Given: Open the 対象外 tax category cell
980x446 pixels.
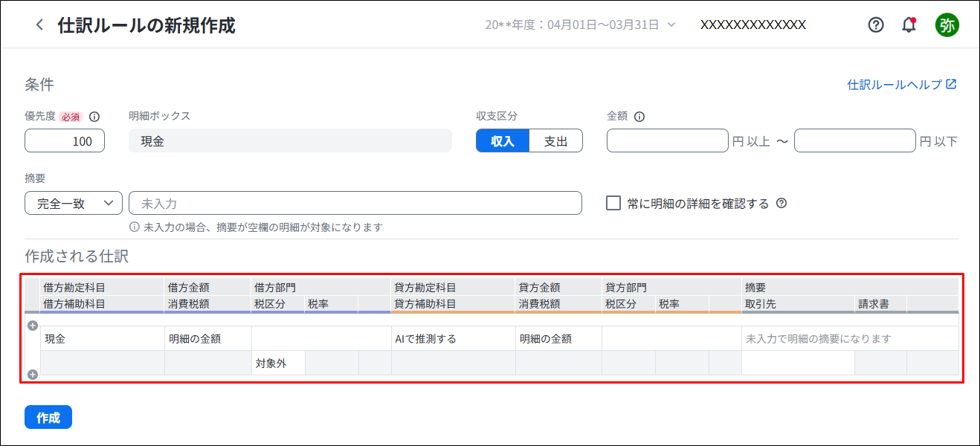Looking at the screenshot, I should pyautogui.click(x=277, y=363).
